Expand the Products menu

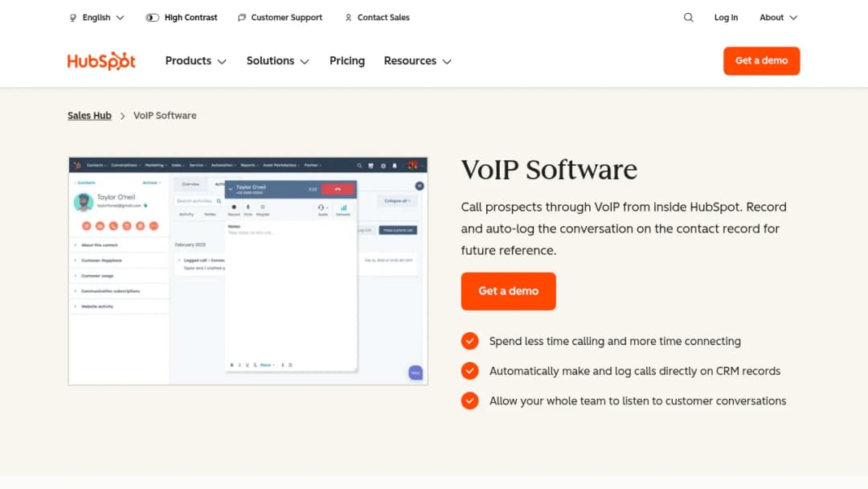(196, 61)
